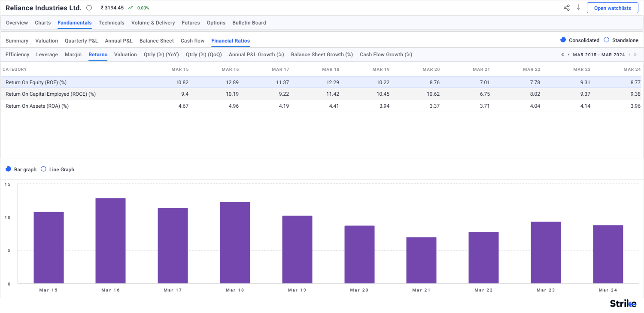Jump to the last date range with double-right arrows
Image resolution: width=644 pixels, height=313 pixels.
pos(635,55)
